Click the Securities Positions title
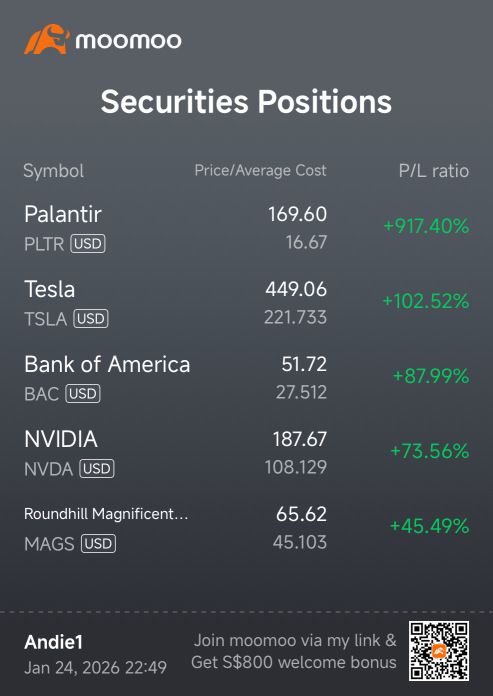 coord(246,102)
